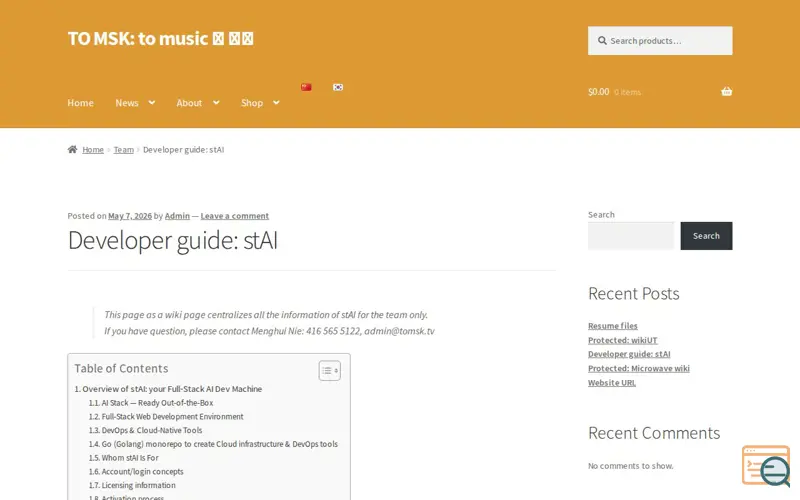Click the sidebar Search input box

[x=631, y=236]
